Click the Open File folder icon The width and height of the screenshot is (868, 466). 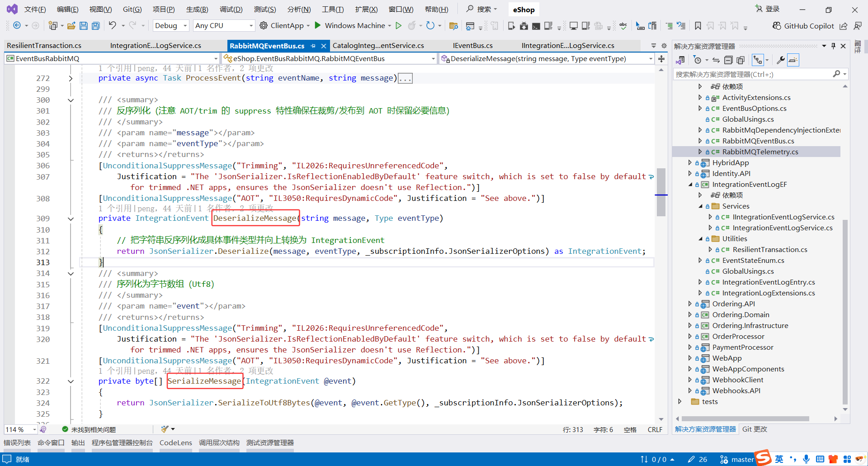click(71, 26)
